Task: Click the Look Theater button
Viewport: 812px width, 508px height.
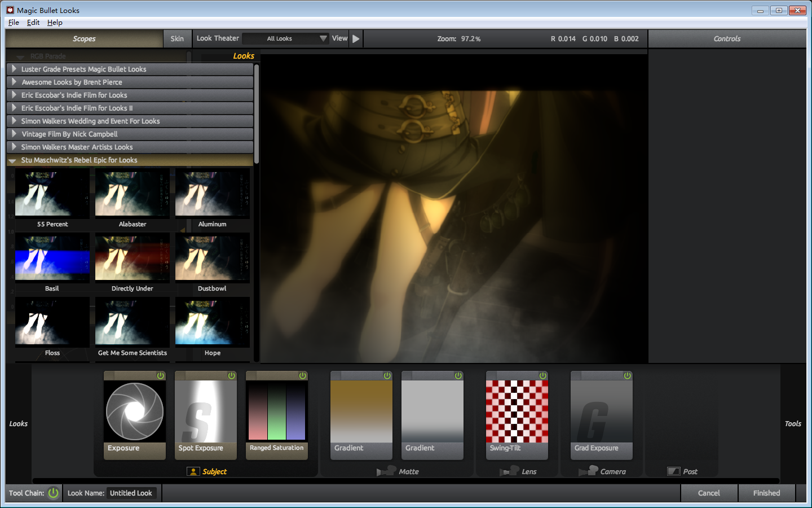Action: 218,38
